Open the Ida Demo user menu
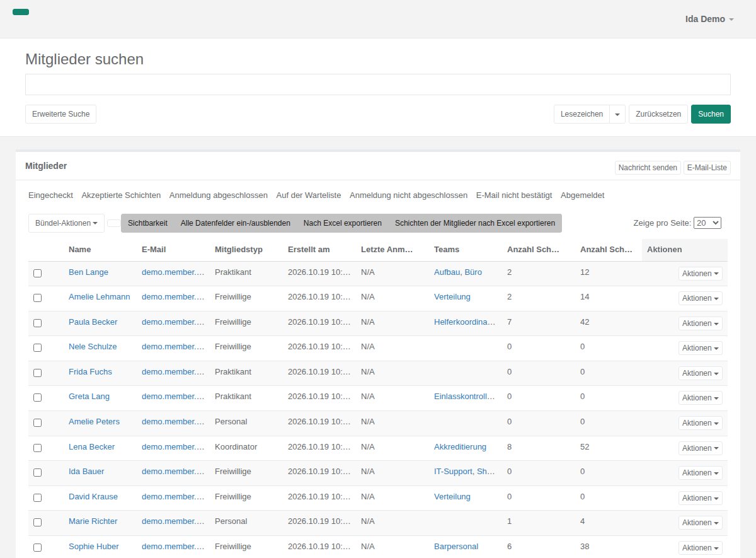 pos(709,19)
